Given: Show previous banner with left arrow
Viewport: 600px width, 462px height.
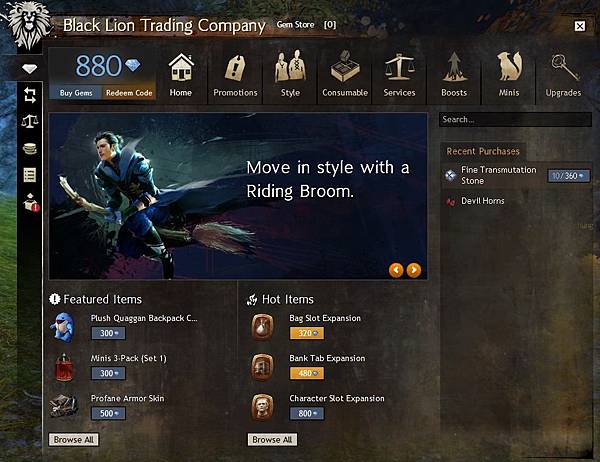Looking at the screenshot, I should click(396, 270).
